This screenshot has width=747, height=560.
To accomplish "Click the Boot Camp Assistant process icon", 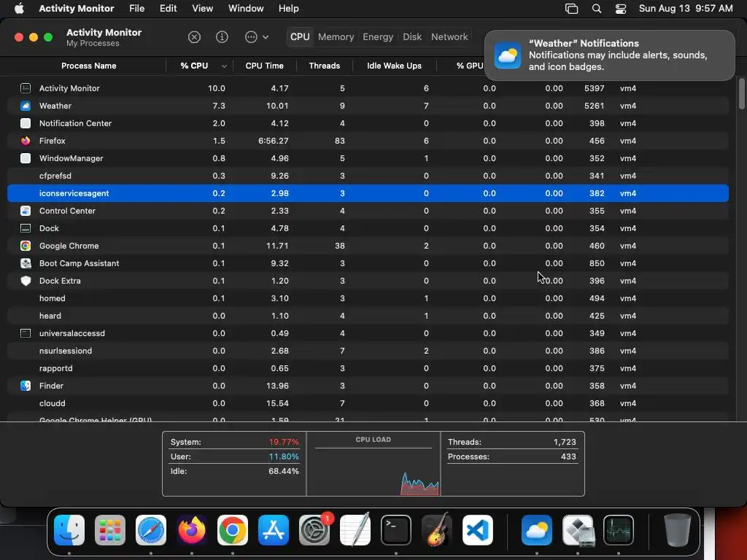I will (26, 263).
